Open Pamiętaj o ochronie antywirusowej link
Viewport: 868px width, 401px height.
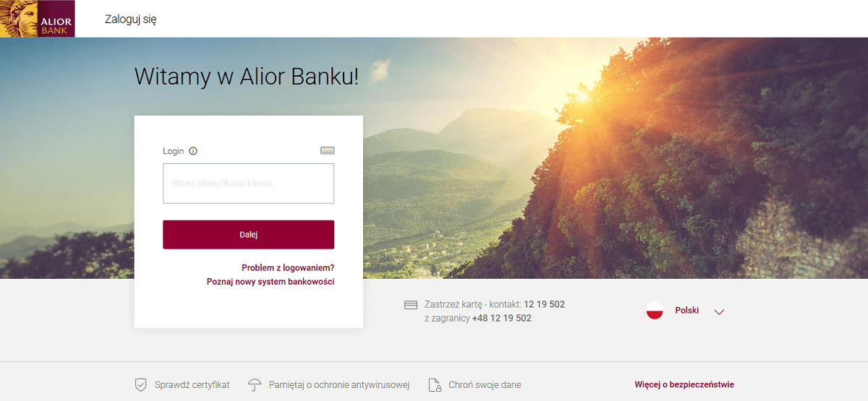pyautogui.click(x=339, y=385)
